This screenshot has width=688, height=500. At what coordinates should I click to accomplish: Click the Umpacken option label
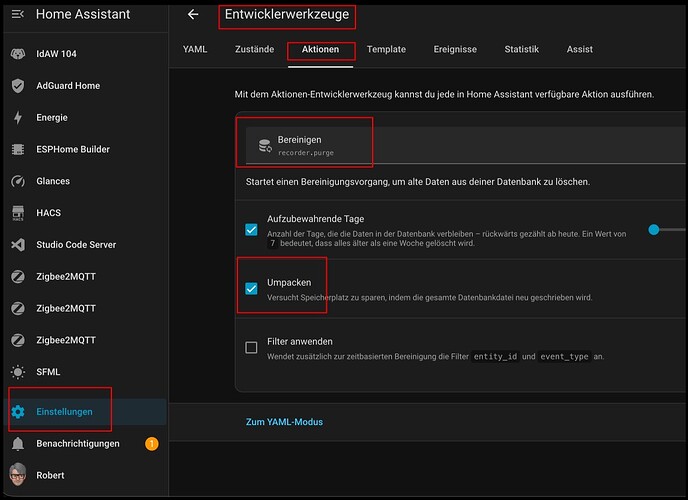pos(289,283)
